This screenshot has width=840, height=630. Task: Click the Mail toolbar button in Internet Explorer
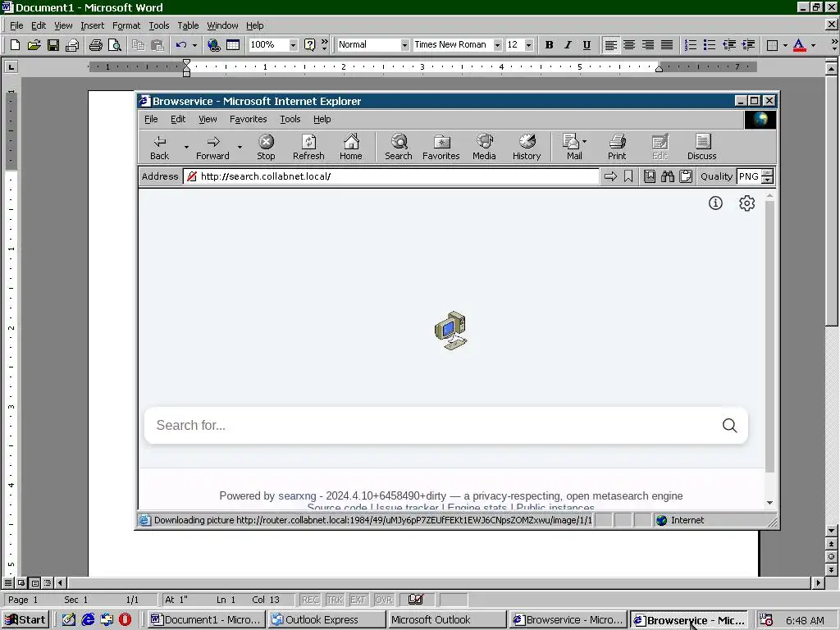click(x=574, y=148)
